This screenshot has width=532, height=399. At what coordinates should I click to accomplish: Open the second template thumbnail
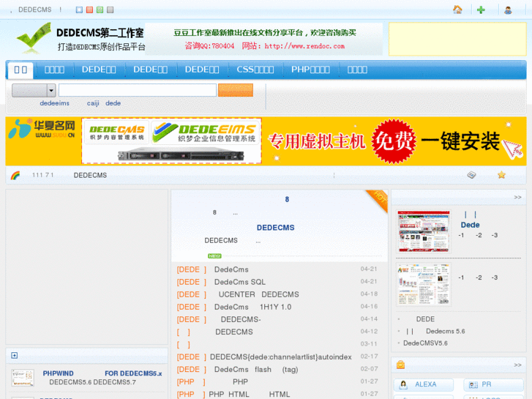tap(424, 285)
